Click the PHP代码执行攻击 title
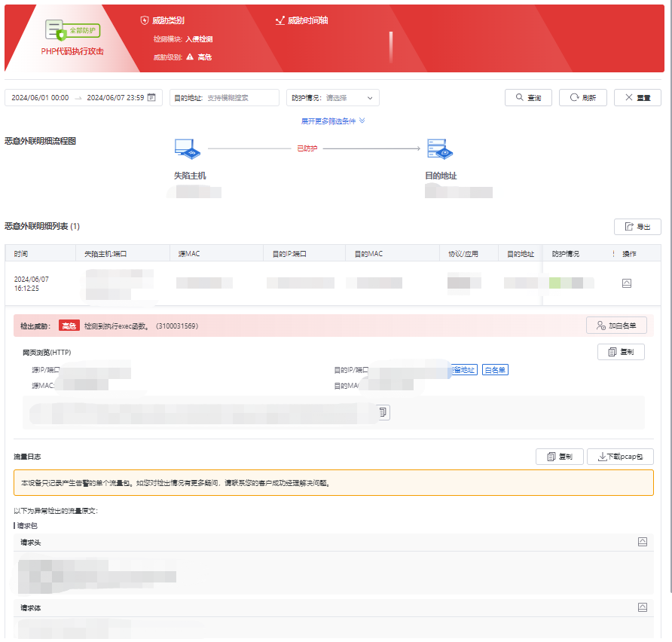 [x=72, y=51]
